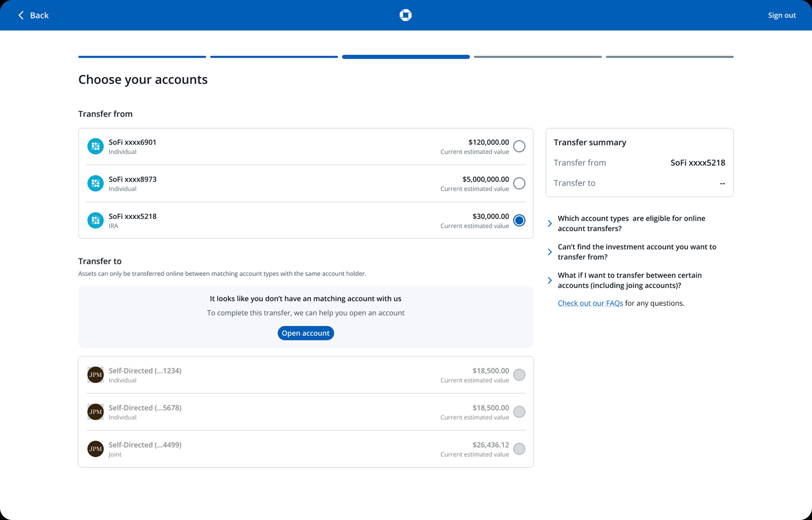Click Self-Directed (...1234) account name

[145, 371]
